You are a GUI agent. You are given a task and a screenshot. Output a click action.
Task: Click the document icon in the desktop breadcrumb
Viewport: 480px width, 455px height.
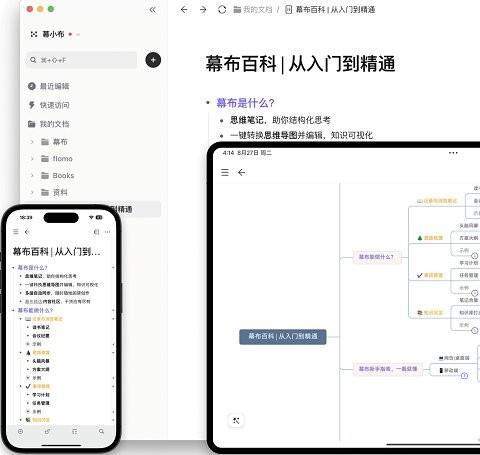point(289,10)
